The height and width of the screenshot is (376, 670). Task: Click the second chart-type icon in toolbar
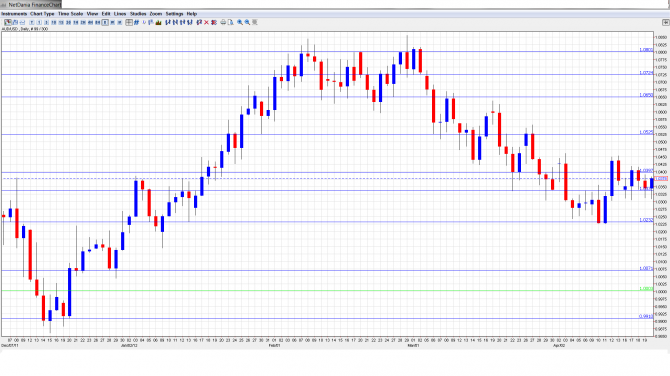pos(15,22)
